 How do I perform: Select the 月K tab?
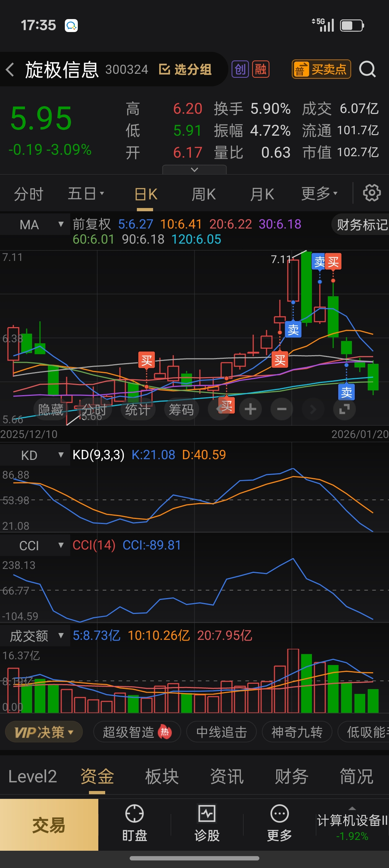coord(262,194)
